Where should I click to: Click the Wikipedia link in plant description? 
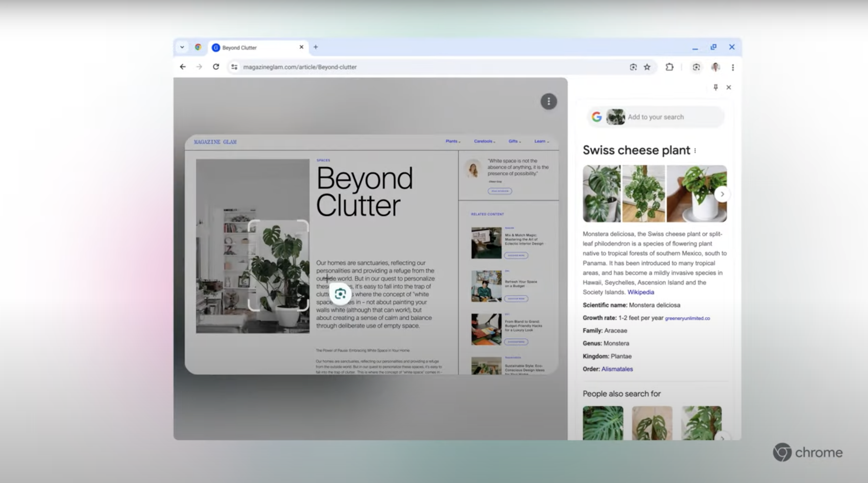point(641,292)
